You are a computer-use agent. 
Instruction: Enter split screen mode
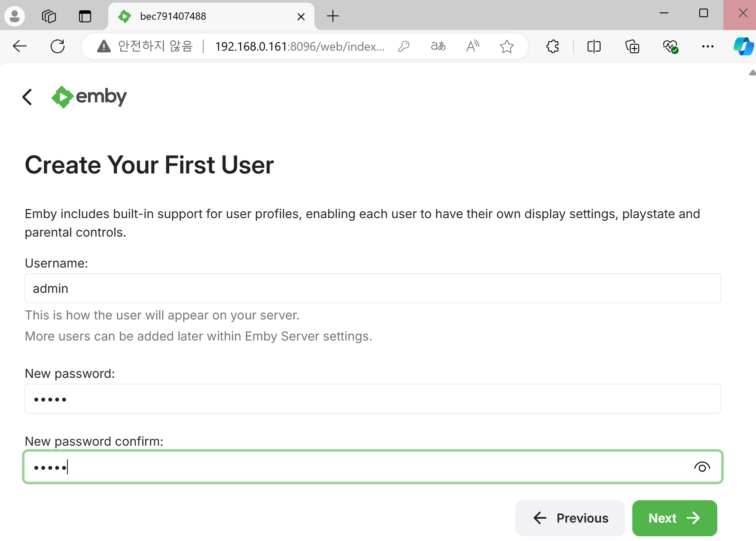tap(593, 46)
